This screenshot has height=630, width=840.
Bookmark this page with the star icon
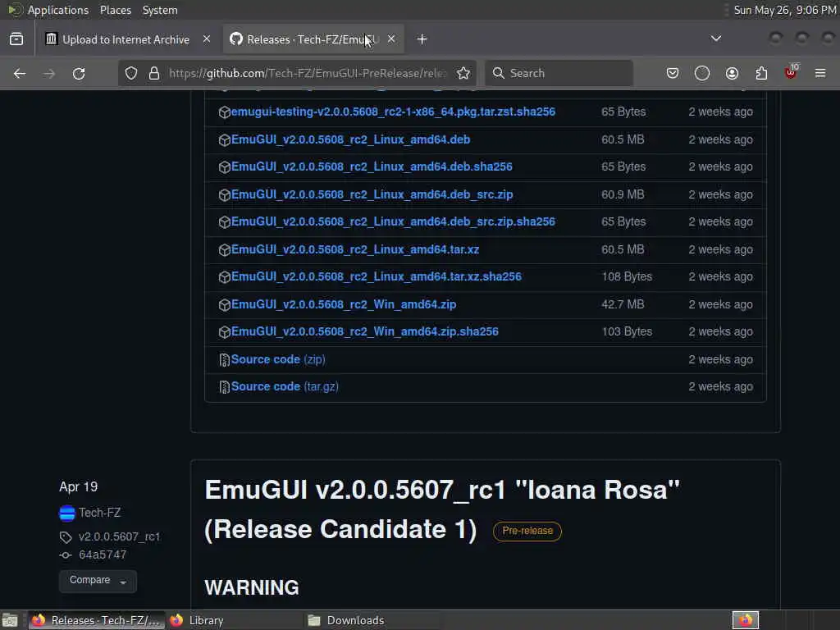pos(463,73)
